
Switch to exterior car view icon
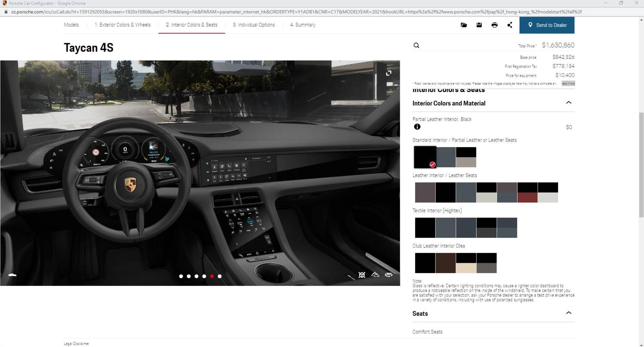pyautogui.click(x=13, y=275)
